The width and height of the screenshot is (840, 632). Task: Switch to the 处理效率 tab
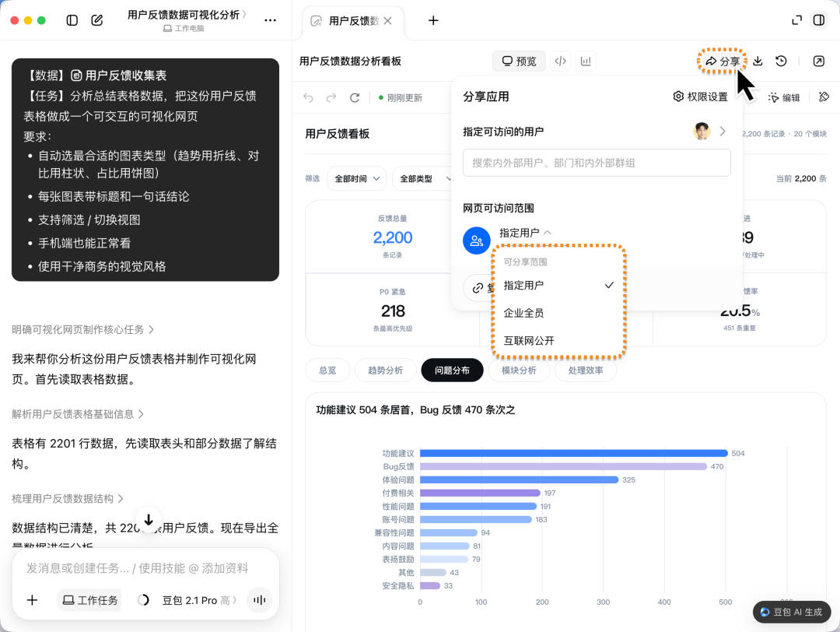[x=586, y=370]
